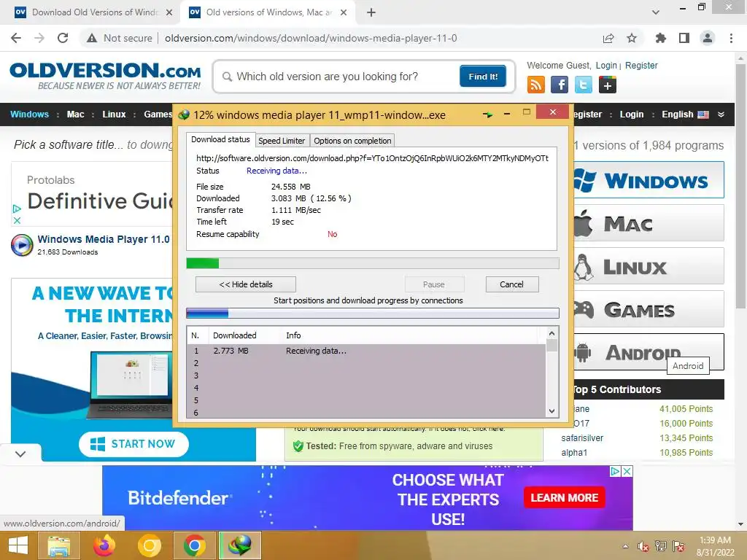Open Chrome three-dot menu
The width and height of the screenshot is (747, 560).
731,38
